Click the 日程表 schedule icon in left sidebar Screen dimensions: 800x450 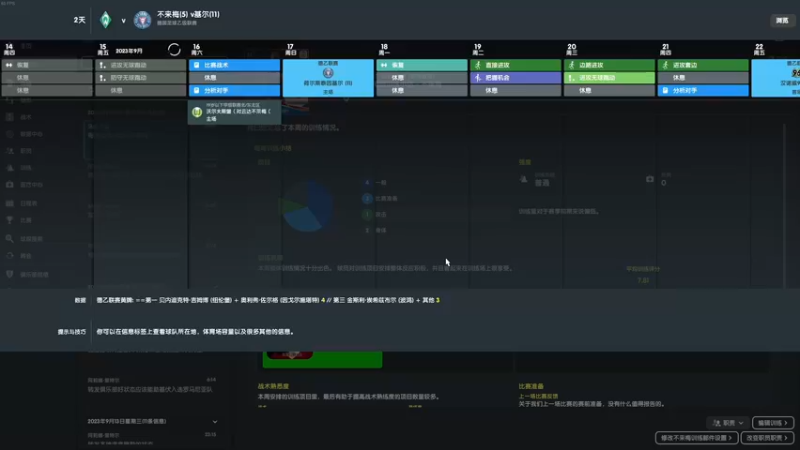coord(10,203)
